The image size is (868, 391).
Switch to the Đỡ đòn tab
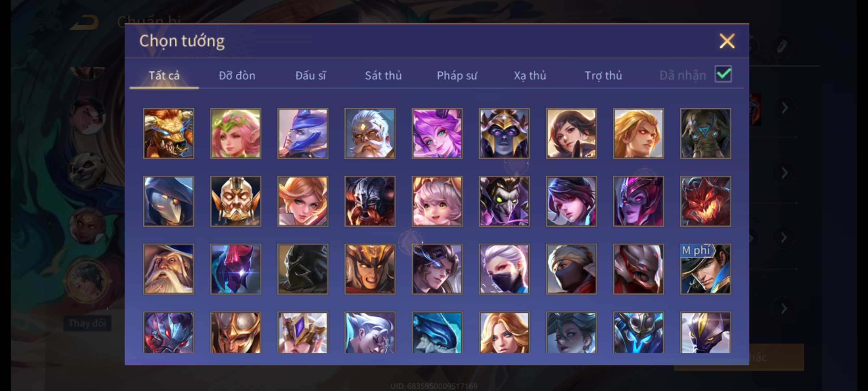(237, 75)
